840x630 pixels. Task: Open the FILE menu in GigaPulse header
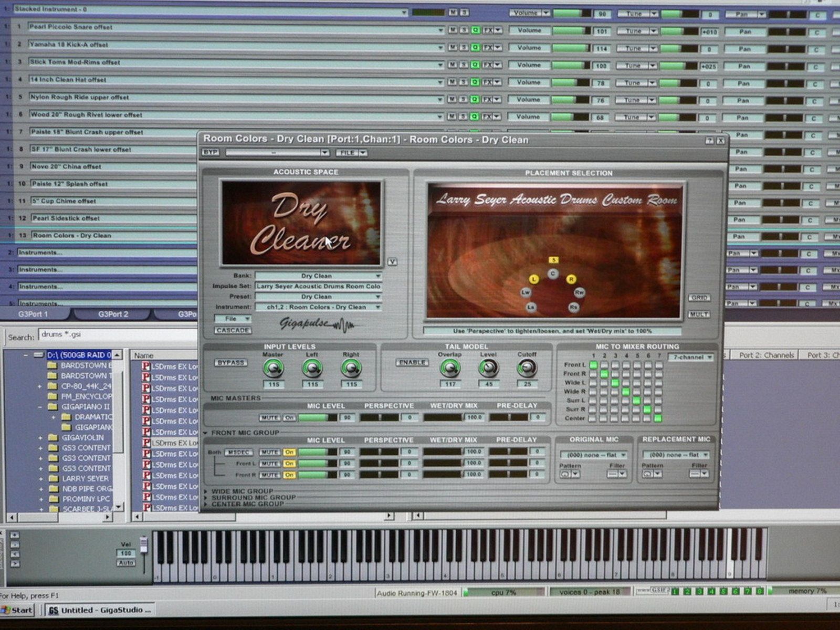click(x=351, y=153)
